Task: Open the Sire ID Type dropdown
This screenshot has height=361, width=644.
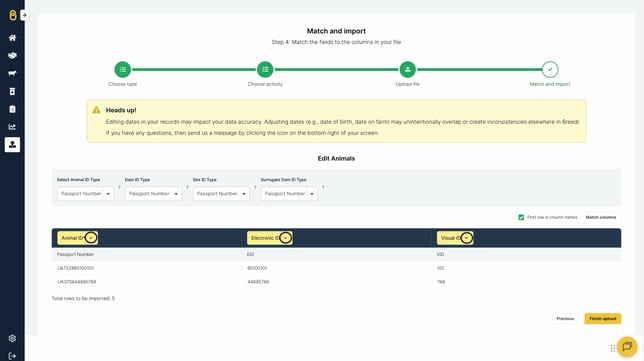Action: 221,193
